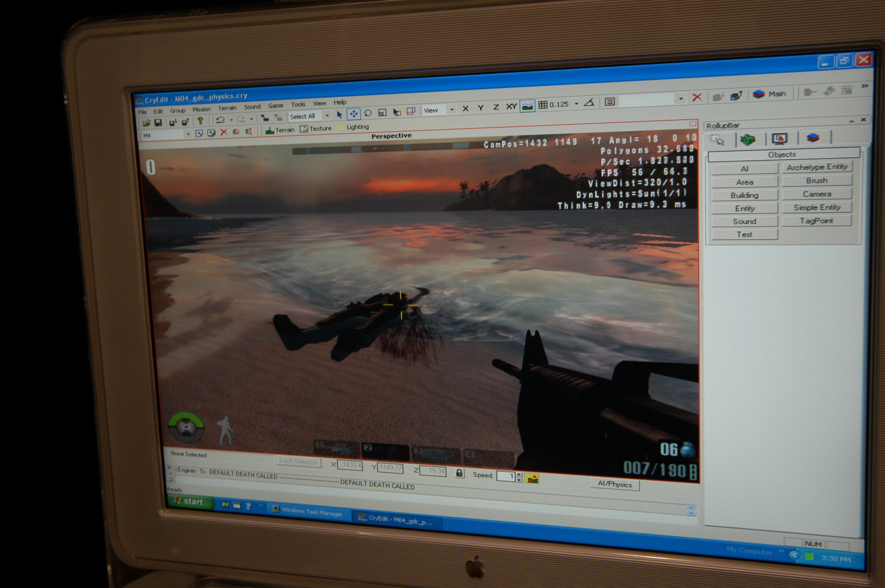Viewport: 885px width, 588px height.
Task: Click the Save floppy disk icon
Action: [158, 122]
